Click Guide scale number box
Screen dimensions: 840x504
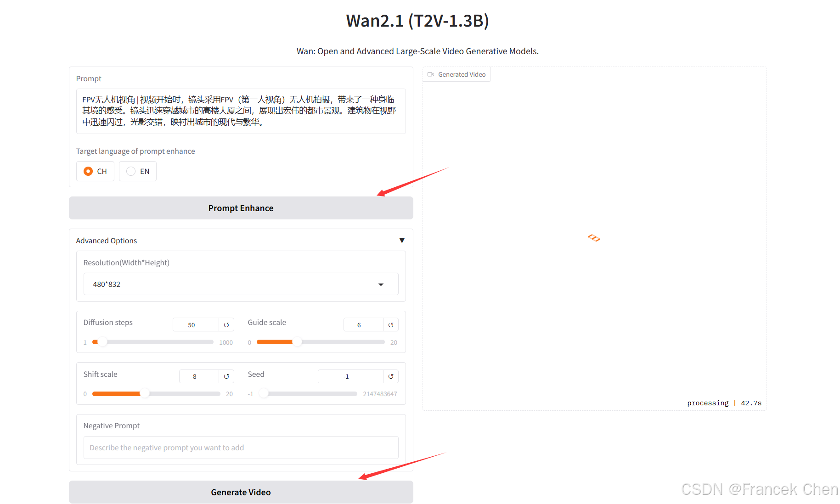[x=363, y=325]
